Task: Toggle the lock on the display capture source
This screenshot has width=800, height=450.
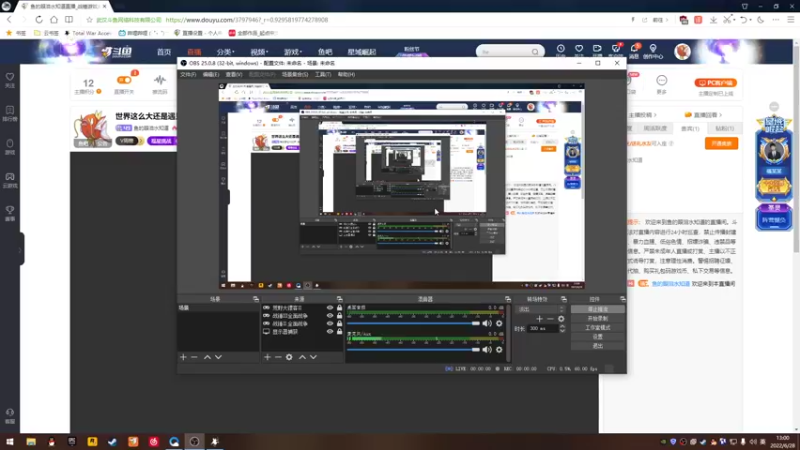Action: coord(339,332)
